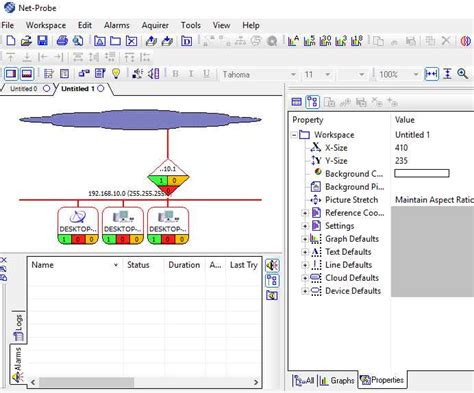The height and width of the screenshot is (393, 474).
Task: Expand the Line Defaults node
Action: tap(305, 265)
